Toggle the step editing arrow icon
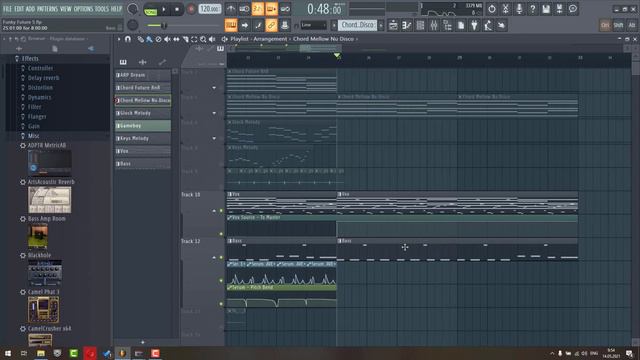This screenshot has width=640, height=360. [x=244, y=25]
